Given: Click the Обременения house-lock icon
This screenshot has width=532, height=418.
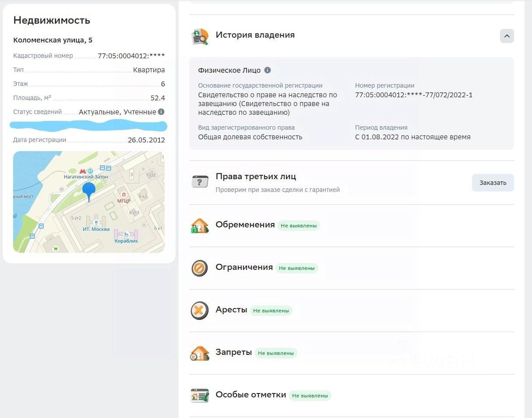Looking at the screenshot, I should [200, 226].
